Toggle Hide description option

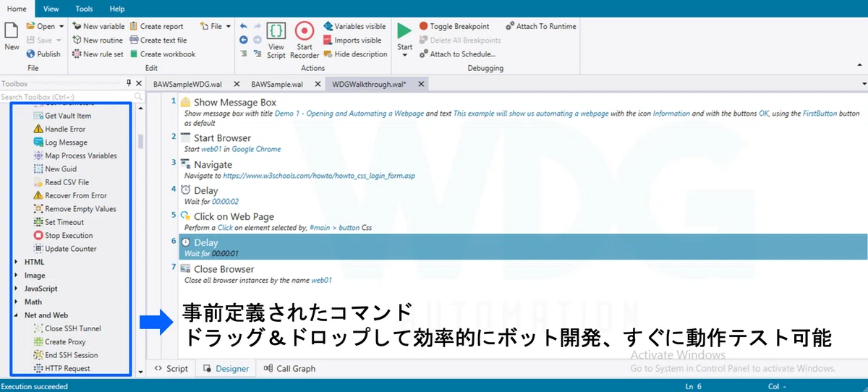355,54
